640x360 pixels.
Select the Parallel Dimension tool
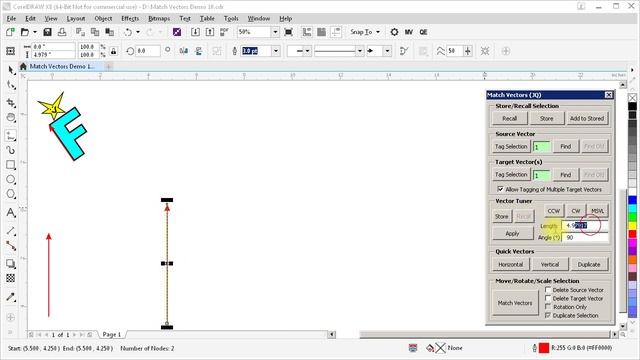(x=11, y=231)
